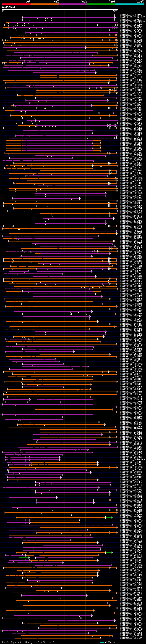Screen dimensions: 146x644
Task: Click the white query sequence length bar
Action: tap(60, 9)
